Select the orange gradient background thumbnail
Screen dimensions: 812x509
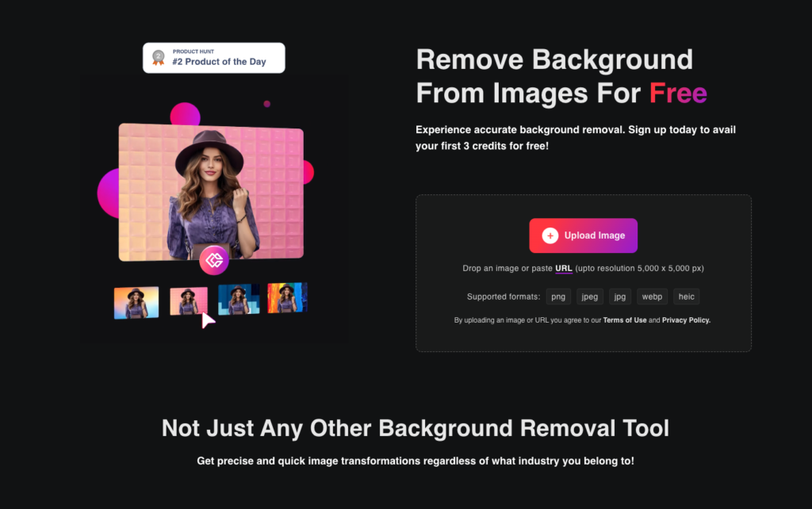pos(136,302)
